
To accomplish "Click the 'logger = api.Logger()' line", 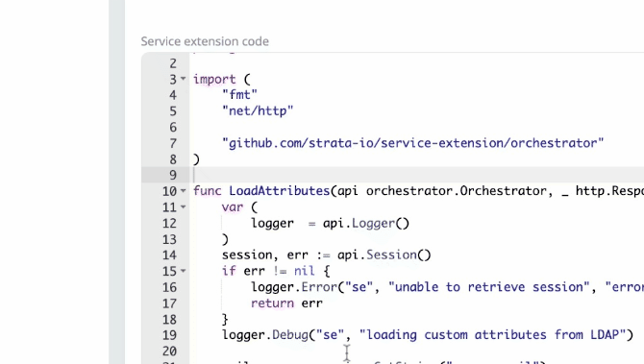I will pyautogui.click(x=331, y=223).
